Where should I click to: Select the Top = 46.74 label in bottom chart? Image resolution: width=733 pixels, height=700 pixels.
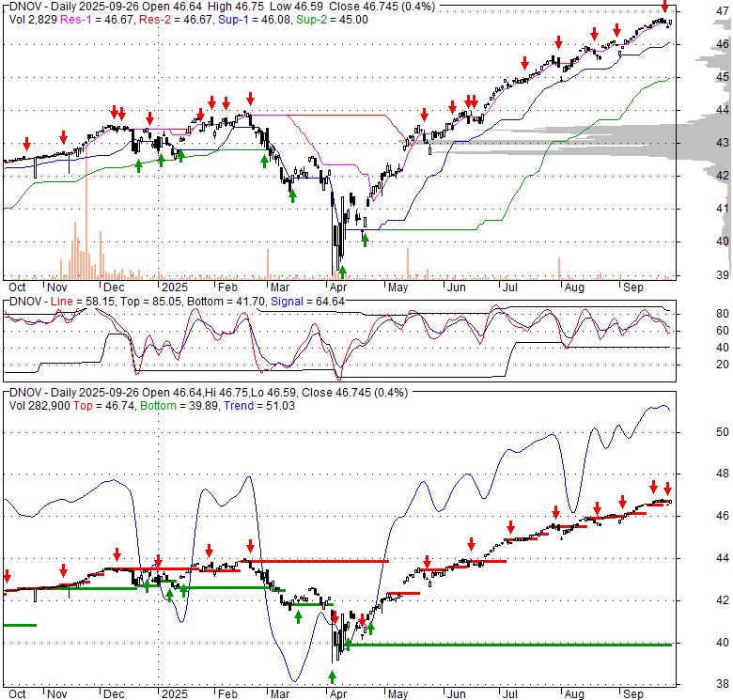[104, 406]
